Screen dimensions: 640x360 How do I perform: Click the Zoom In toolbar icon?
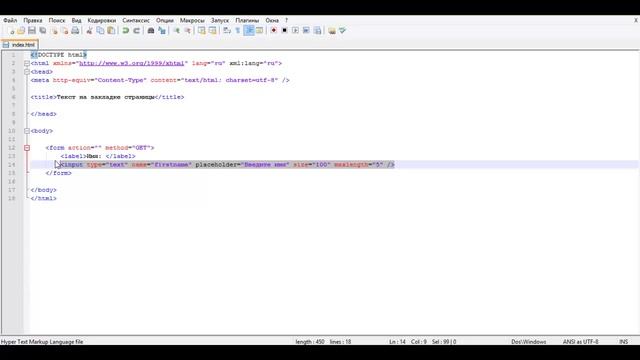pos(177,31)
